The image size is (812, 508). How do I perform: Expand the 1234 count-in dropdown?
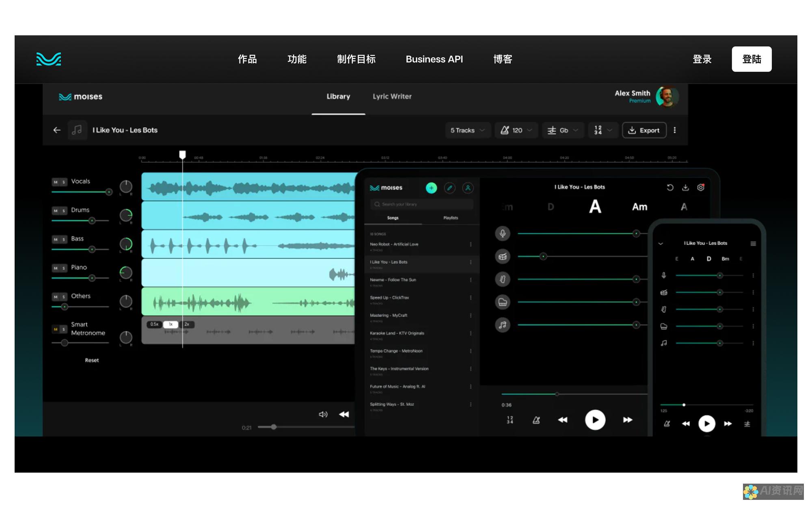[x=603, y=130]
